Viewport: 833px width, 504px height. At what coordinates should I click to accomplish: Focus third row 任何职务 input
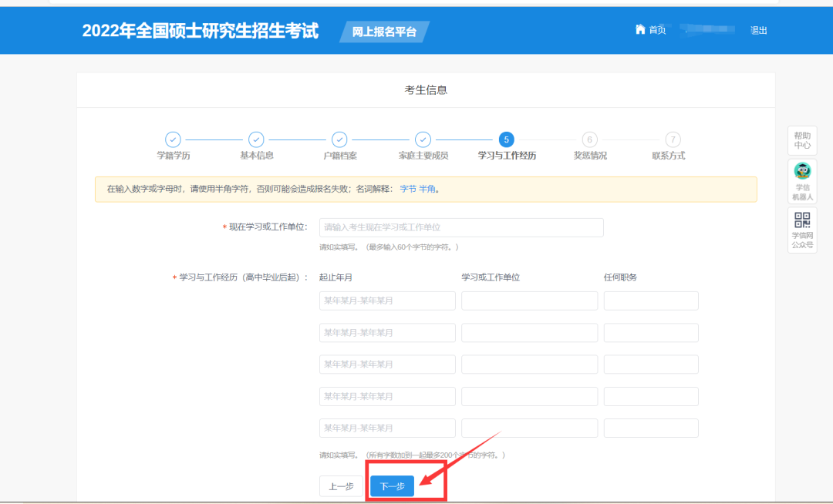(651, 365)
